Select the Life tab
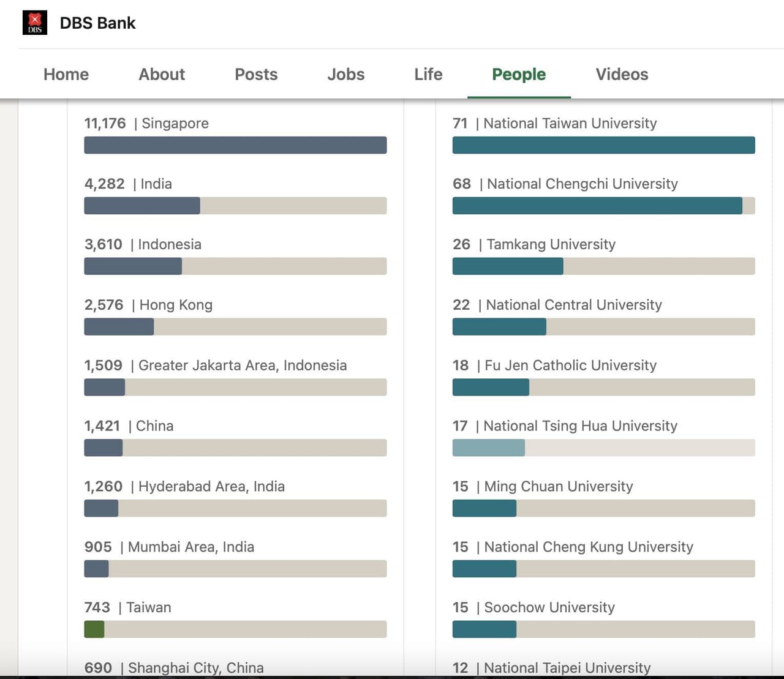The image size is (784, 679). 428,74
